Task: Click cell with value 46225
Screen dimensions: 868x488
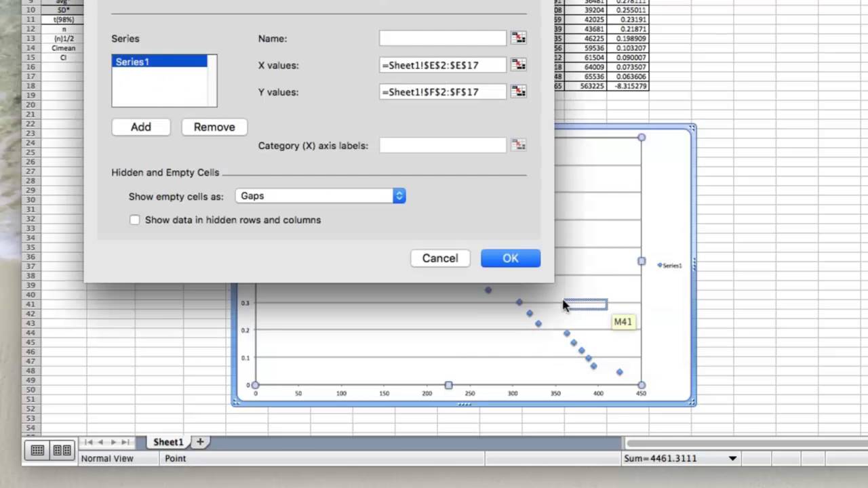Action: pos(586,39)
